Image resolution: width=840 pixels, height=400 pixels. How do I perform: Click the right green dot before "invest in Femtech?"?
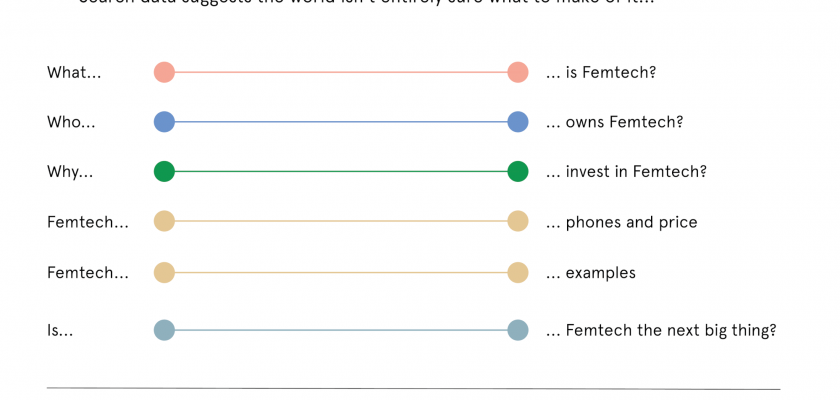coord(517,172)
